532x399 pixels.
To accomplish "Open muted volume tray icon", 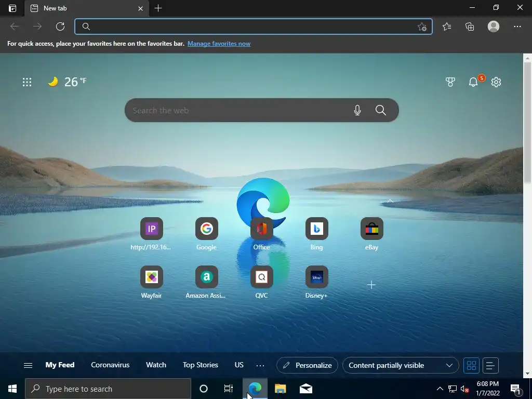I will point(464,389).
